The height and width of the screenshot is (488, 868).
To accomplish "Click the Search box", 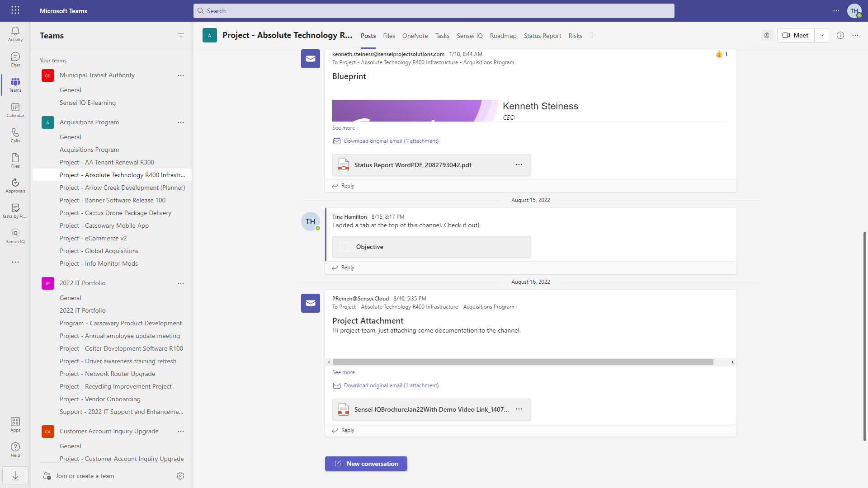I will [434, 11].
